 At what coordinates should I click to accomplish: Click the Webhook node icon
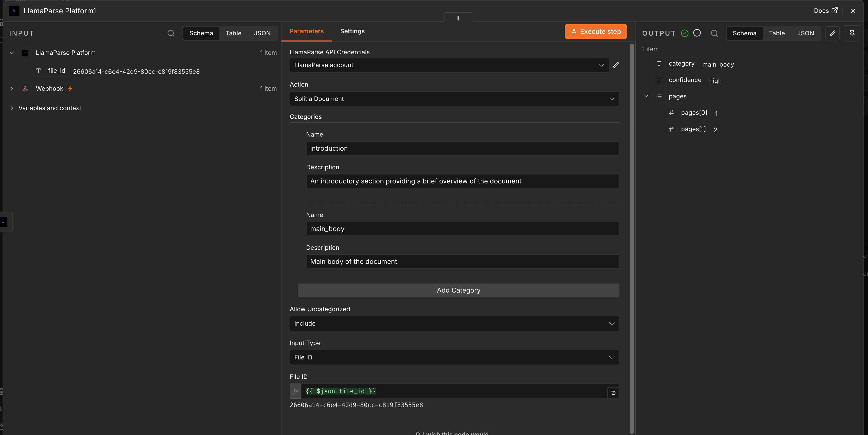coord(25,89)
